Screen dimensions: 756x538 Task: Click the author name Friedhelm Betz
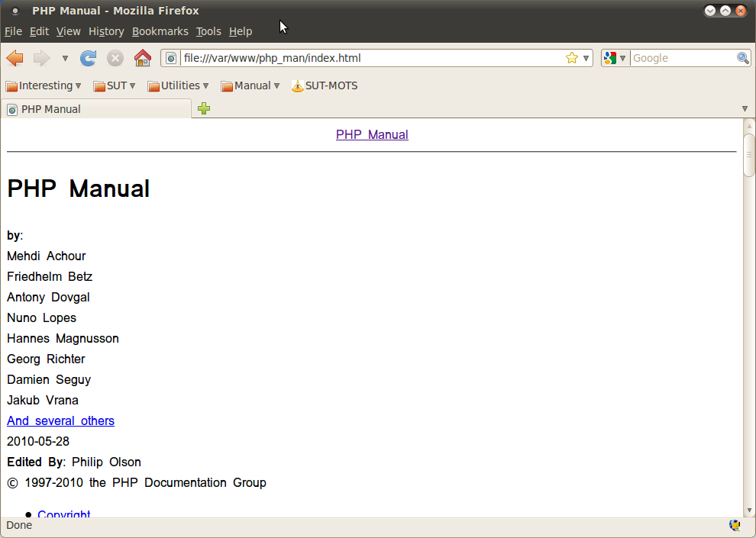point(50,277)
